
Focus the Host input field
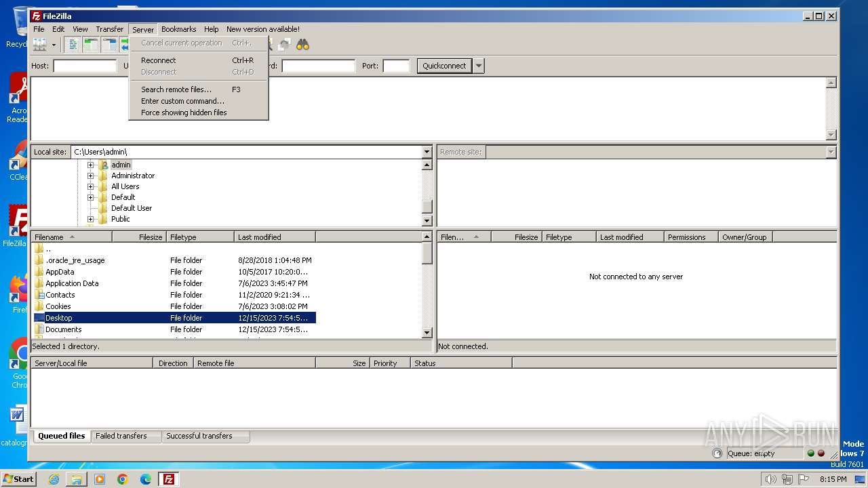point(85,66)
